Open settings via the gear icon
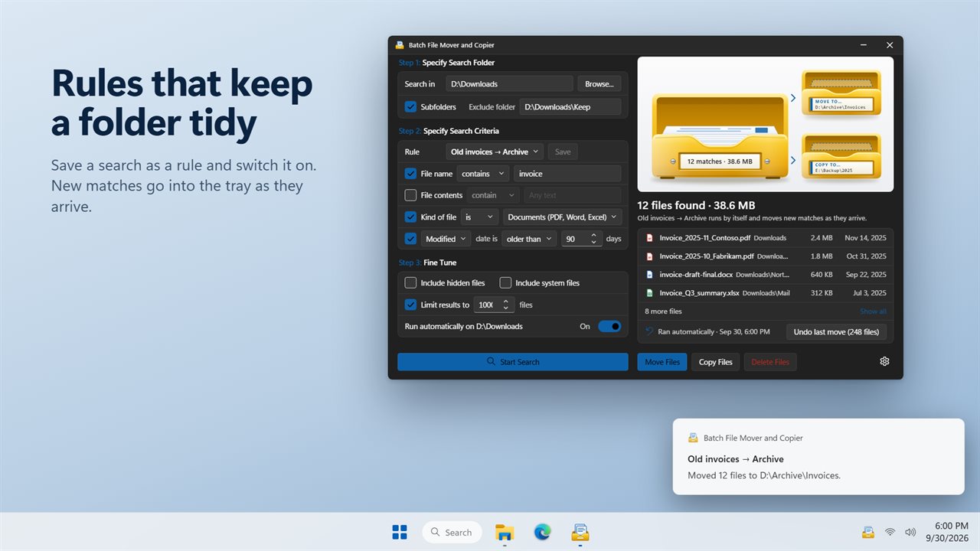Screen dimensions: 980x551 [884, 361]
